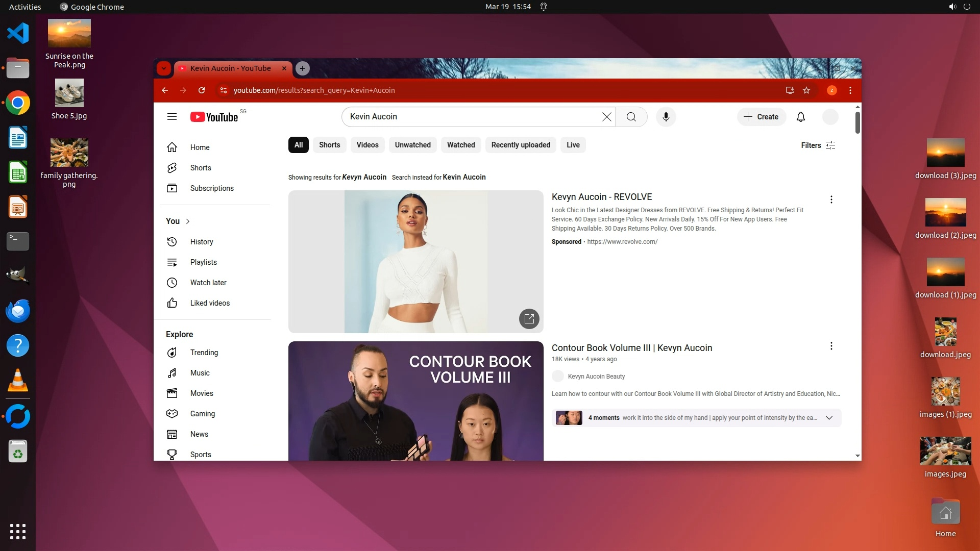Clear the search box with X icon
This screenshot has width=980, height=551.
606,117
